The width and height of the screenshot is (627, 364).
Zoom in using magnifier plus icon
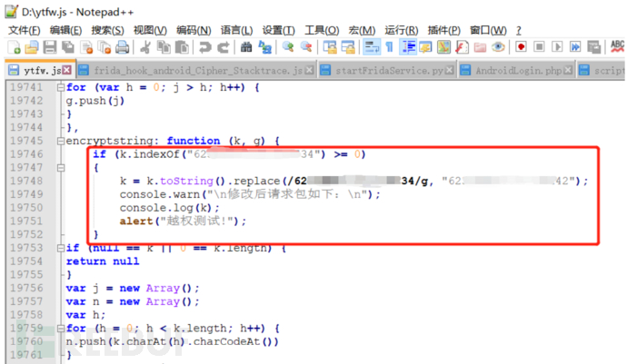pos(287,47)
